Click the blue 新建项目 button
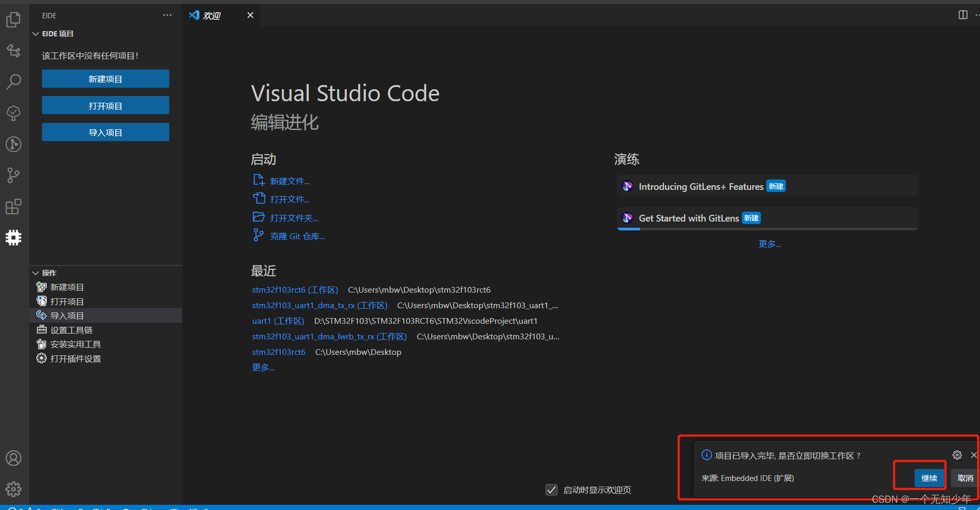 pyautogui.click(x=105, y=79)
